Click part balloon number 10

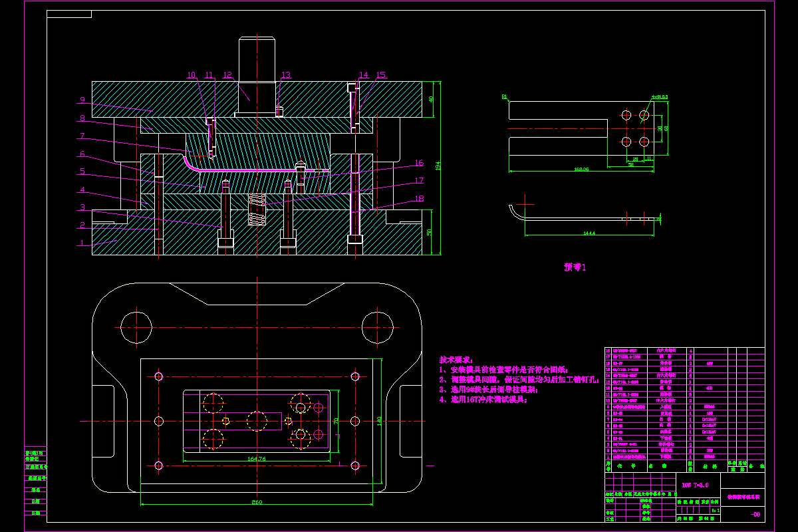click(x=192, y=76)
